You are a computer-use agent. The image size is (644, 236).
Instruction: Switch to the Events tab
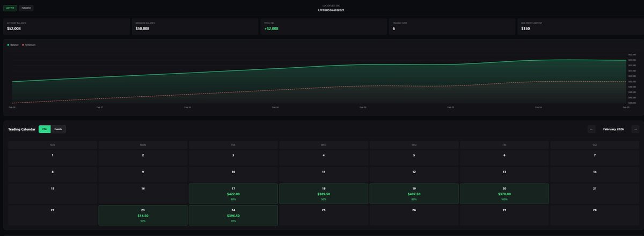(58, 129)
